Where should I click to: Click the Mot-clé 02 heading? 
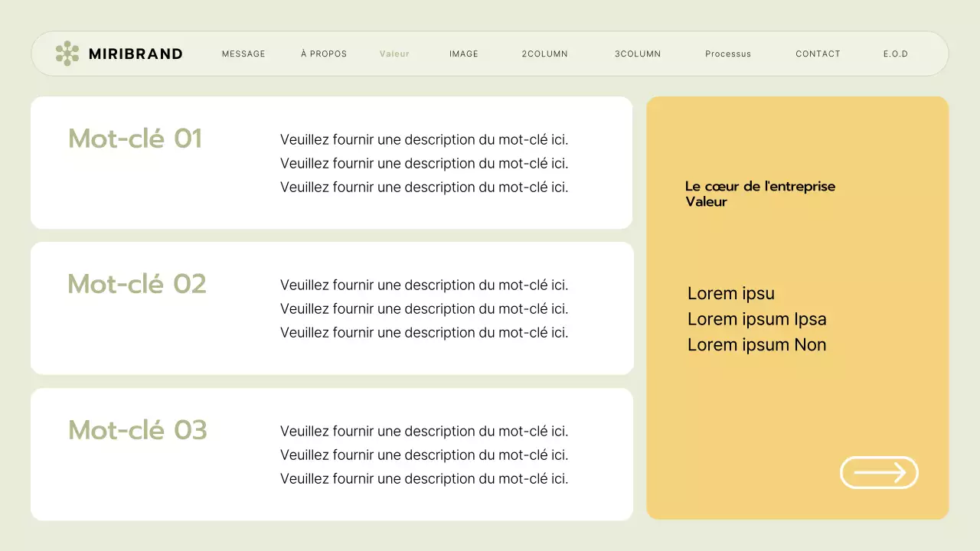[136, 284]
